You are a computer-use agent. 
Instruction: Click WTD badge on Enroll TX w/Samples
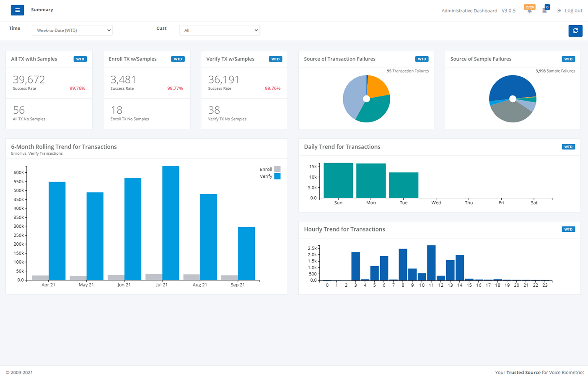coord(178,59)
